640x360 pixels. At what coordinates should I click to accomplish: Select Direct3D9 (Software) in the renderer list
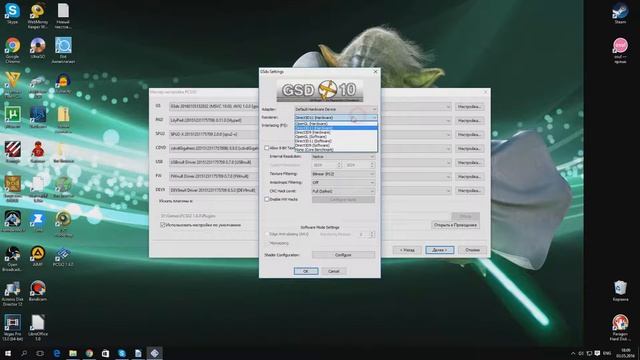[x=336, y=145]
